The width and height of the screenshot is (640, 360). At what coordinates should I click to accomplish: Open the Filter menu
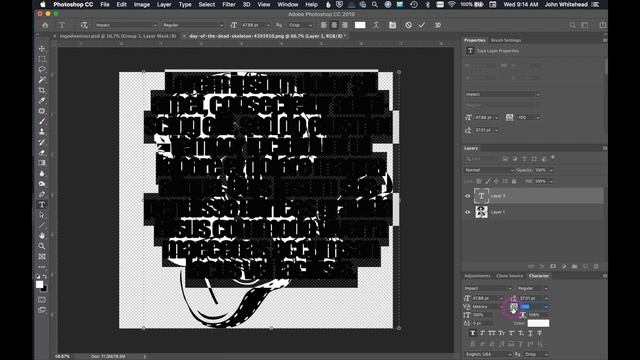(229, 4)
